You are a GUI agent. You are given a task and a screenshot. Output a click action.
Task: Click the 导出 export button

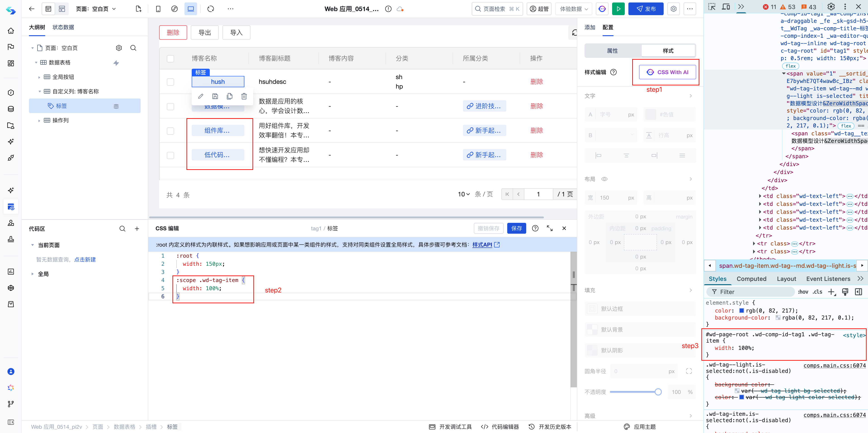click(x=205, y=33)
